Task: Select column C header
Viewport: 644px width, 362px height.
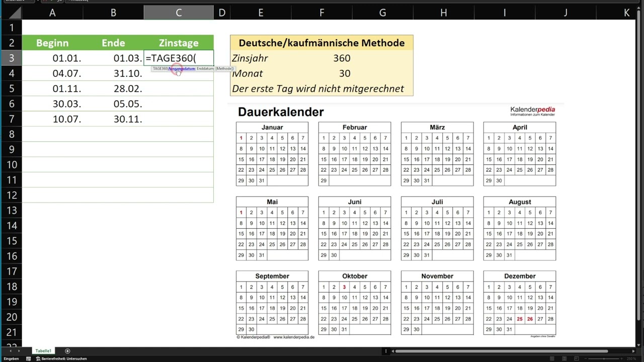Action: click(x=179, y=13)
